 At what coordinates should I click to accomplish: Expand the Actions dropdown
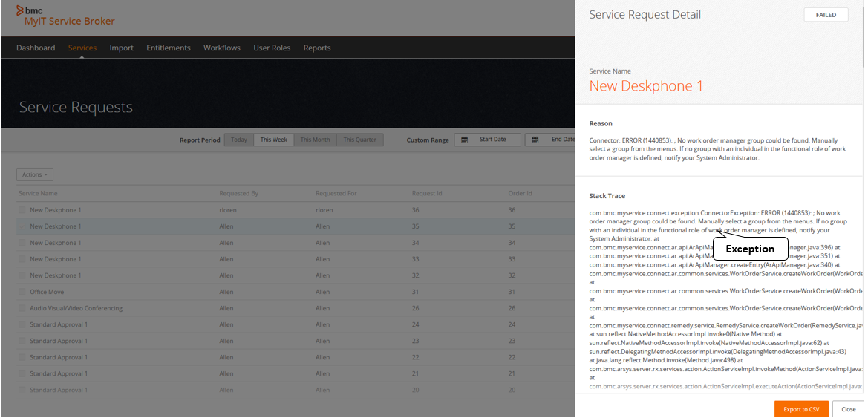[35, 174]
